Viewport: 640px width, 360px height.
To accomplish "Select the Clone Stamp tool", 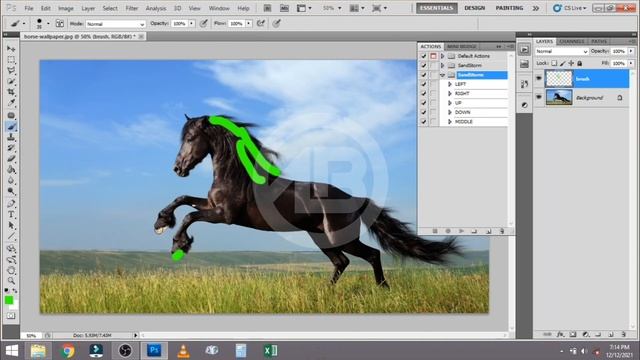I will click(x=11, y=138).
